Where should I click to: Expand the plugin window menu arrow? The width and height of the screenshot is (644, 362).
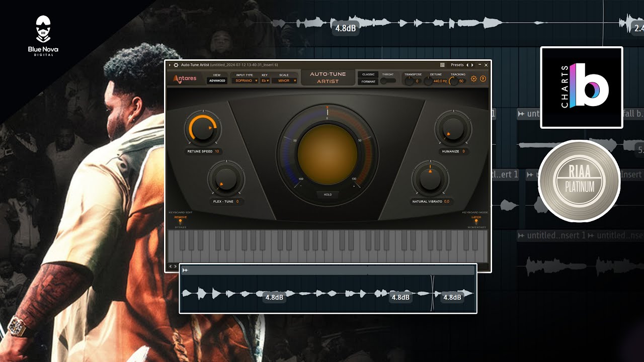coord(170,65)
